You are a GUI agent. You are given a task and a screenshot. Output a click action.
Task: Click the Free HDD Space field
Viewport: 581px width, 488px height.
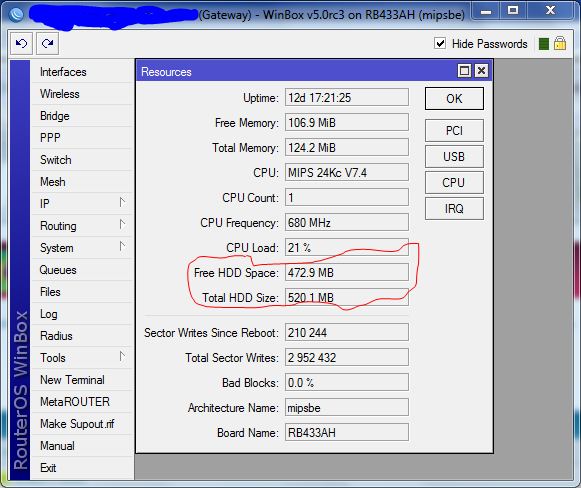coord(347,272)
